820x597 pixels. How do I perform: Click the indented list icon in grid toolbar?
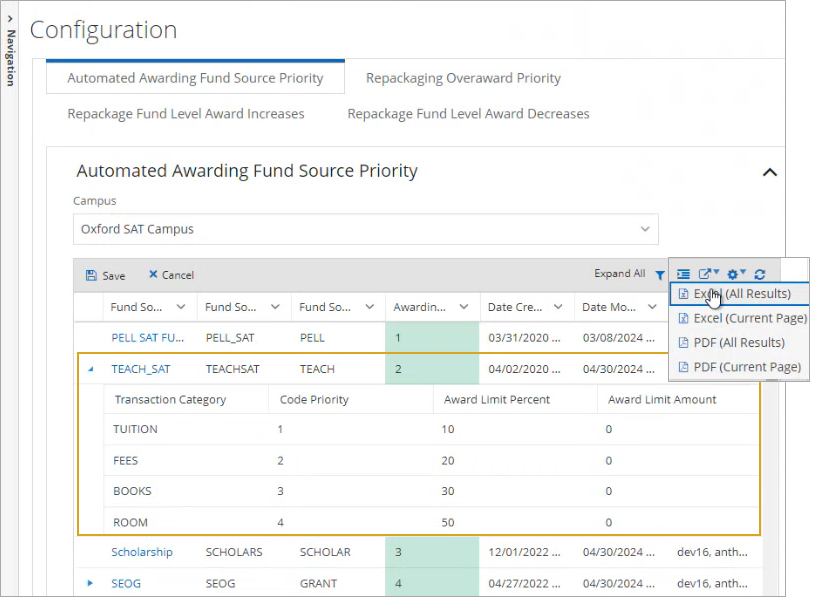[x=683, y=274]
